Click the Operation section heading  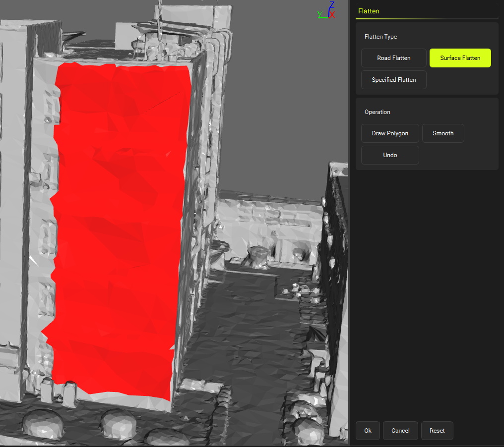(377, 112)
